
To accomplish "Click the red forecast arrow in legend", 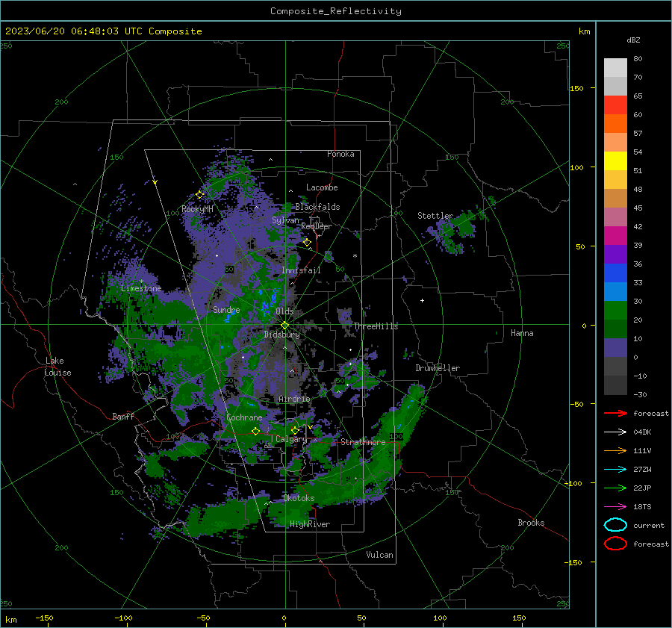I will click(x=615, y=413).
